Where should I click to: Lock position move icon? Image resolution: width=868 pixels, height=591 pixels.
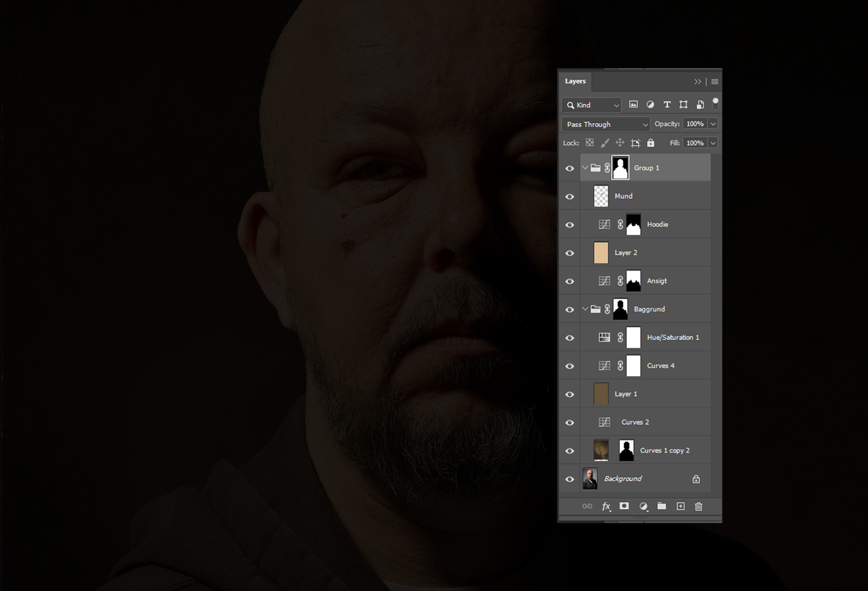point(620,143)
